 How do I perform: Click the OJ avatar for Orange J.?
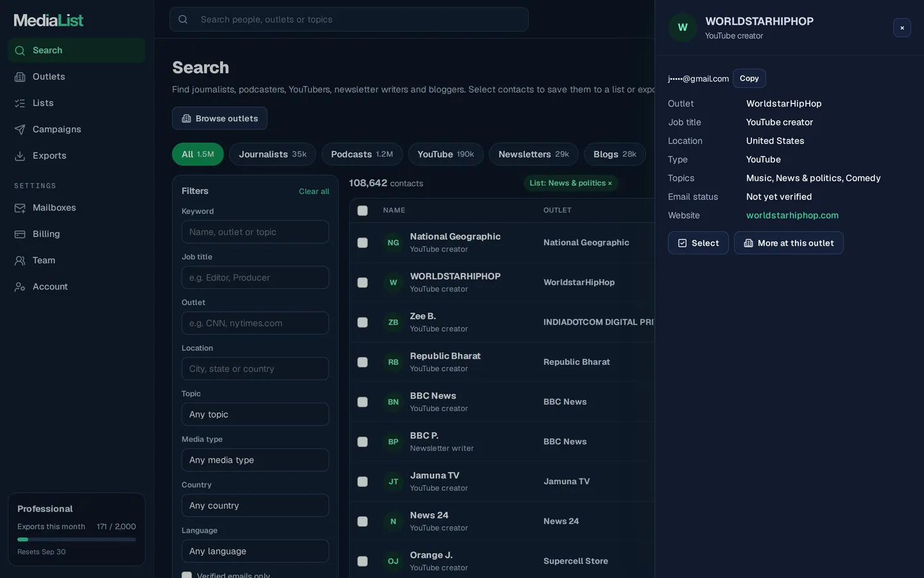pos(393,561)
